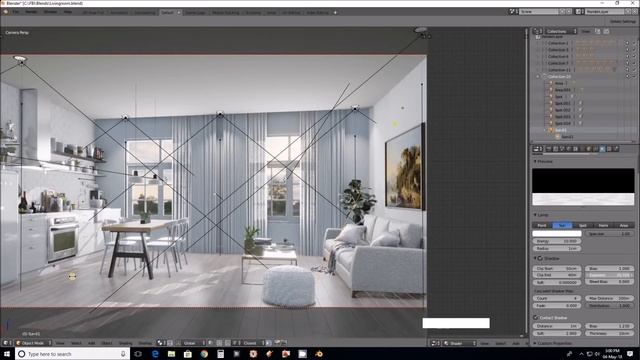Click the Area lamp object icon in outliner
Image resolution: width=640 pixels, height=360 pixels.
point(551,83)
